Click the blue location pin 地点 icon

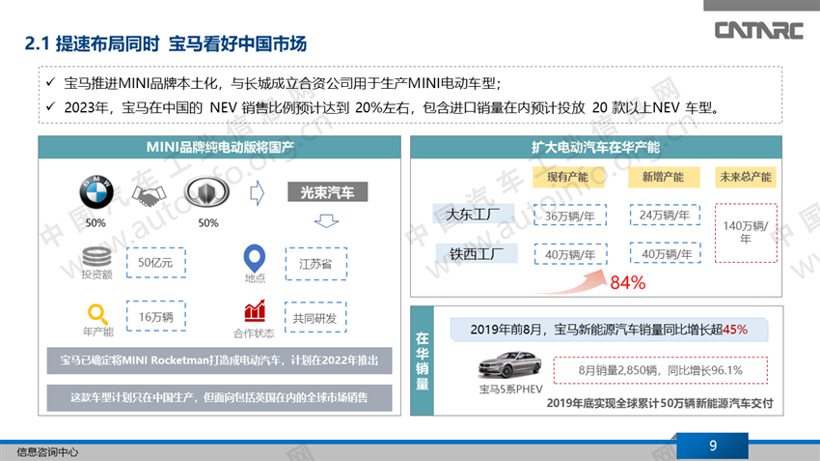[x=254, y=258]
